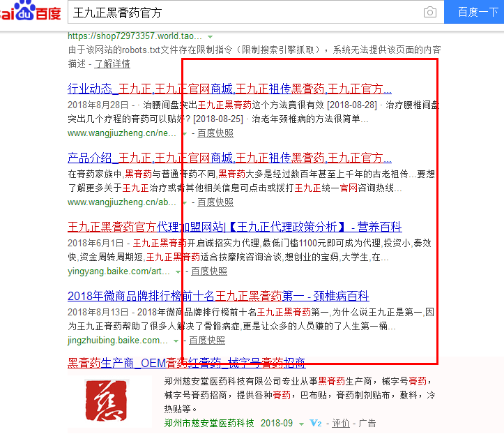
Task: Open the 产品介绍_王九正 result title
Action: 229,158
